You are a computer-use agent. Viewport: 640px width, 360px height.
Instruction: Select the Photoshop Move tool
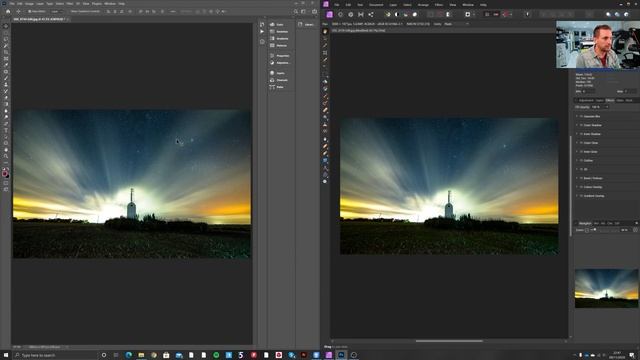click(6, 26)
